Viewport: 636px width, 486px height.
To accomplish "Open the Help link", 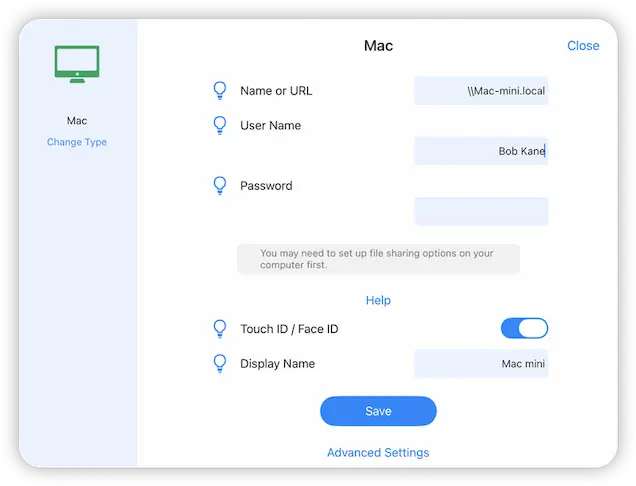I will [378, 300].
